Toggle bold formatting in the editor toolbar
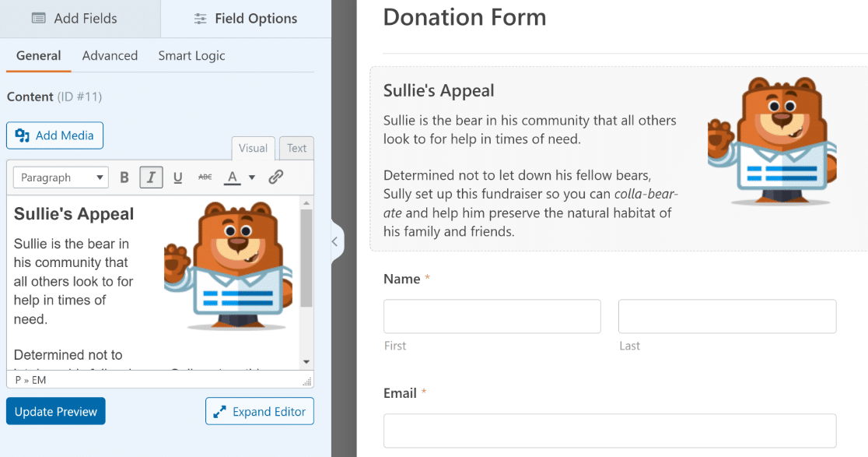This screenshot has height=457, width=868. [x=124, y=178]
